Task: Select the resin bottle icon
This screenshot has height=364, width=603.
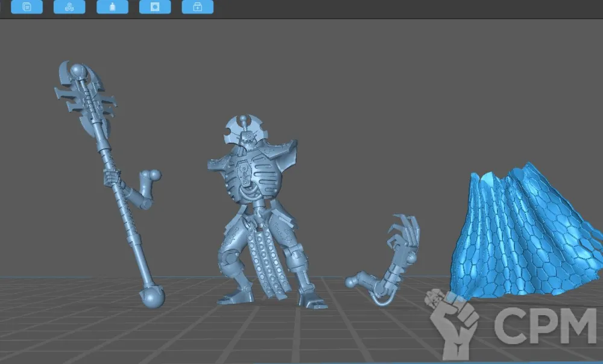Action: [x=112, y=7]
